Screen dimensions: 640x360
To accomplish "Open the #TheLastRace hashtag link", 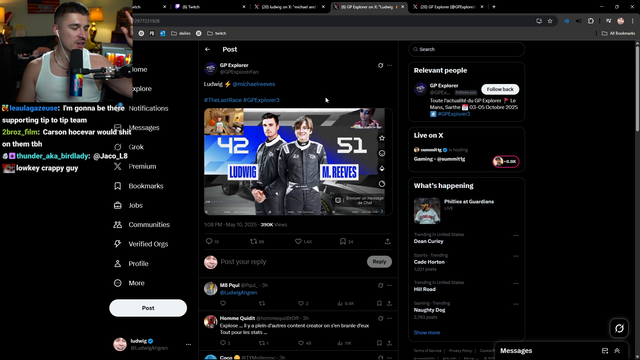I will (x=222, y=100).
